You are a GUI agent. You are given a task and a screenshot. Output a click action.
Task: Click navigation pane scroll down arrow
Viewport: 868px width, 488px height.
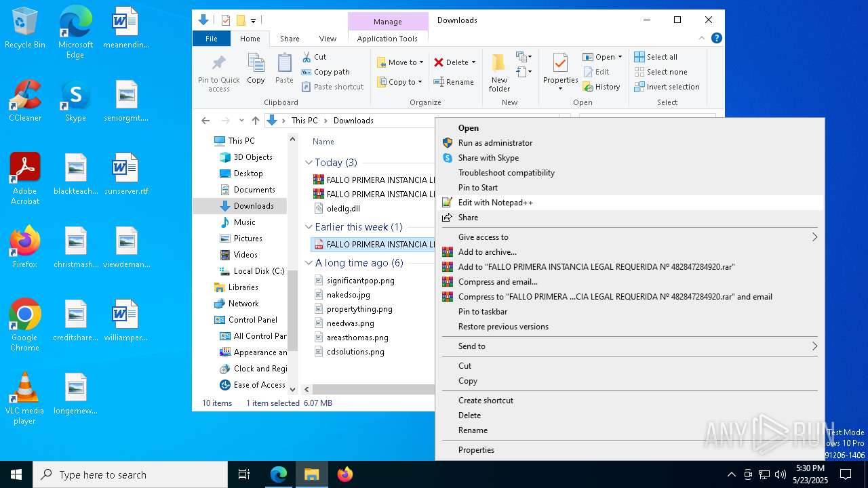293,389
